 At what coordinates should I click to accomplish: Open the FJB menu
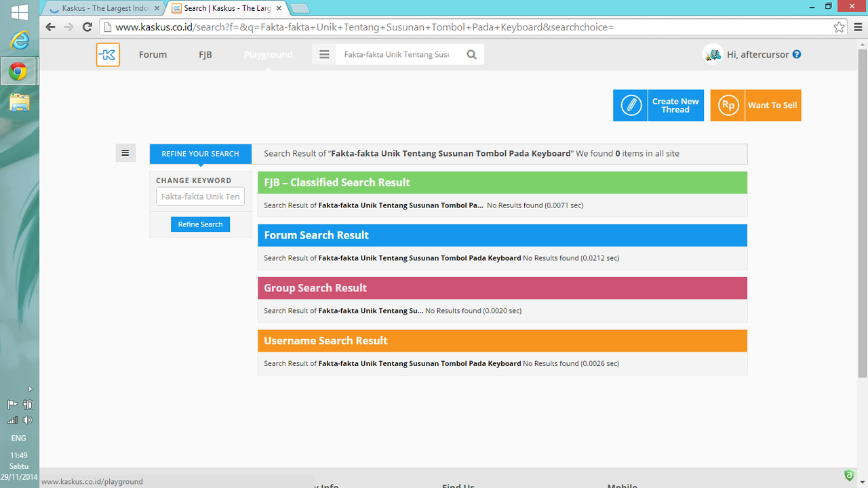coord(205,55)
